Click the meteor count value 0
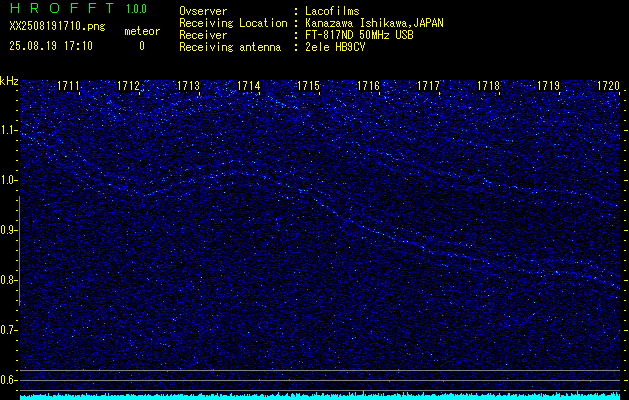629x400 pixels. 142,46
